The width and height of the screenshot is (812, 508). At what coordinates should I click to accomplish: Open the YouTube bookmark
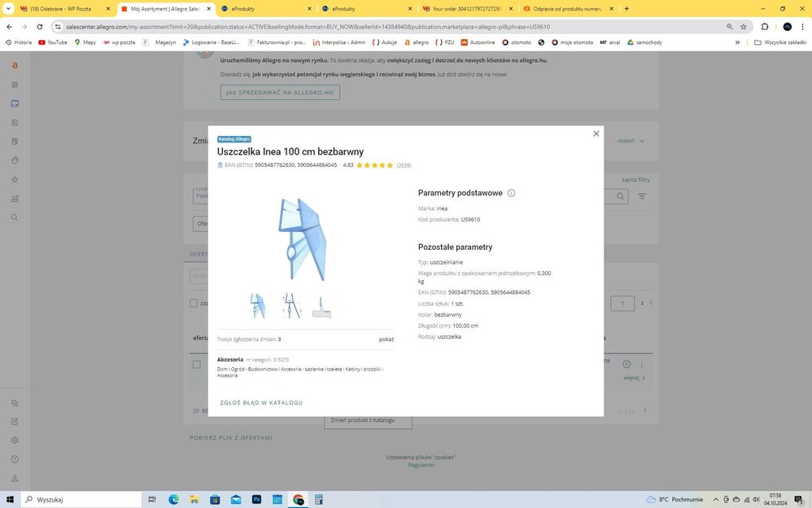[53, 42]
